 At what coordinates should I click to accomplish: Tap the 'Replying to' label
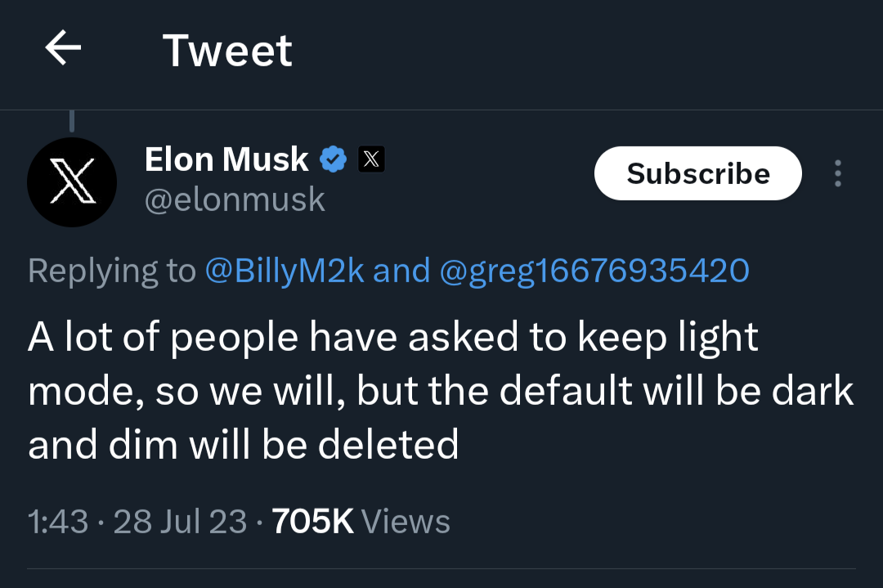click(x=112, y=271)
